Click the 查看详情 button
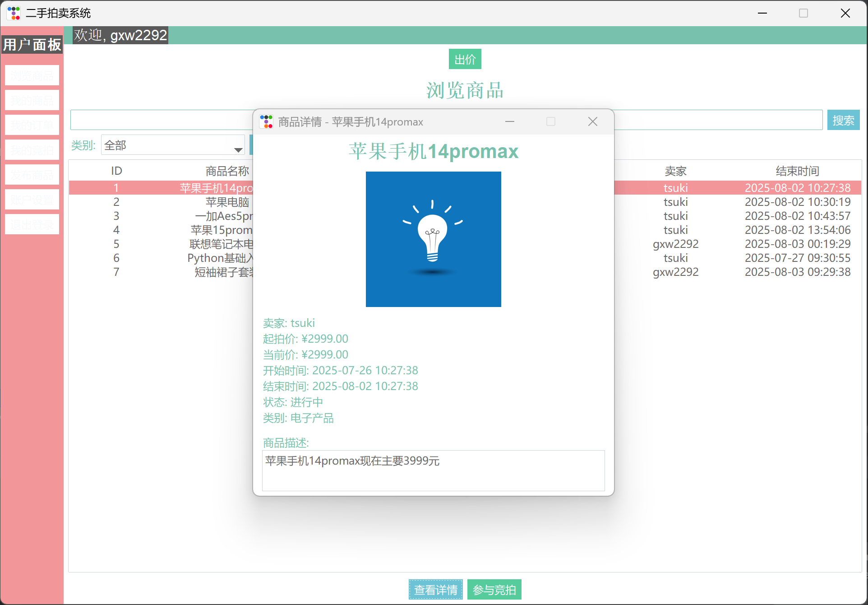This screenshot has width=868, height=605. click(x=435, y=590)
